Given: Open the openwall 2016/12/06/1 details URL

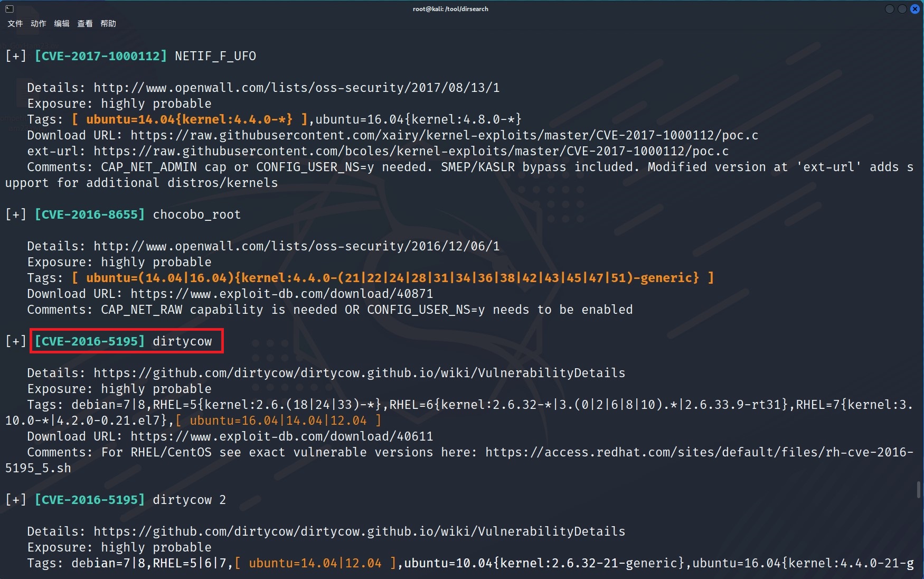Looking at the screenshot, I should pyautogui.click(x=297, y=246).
